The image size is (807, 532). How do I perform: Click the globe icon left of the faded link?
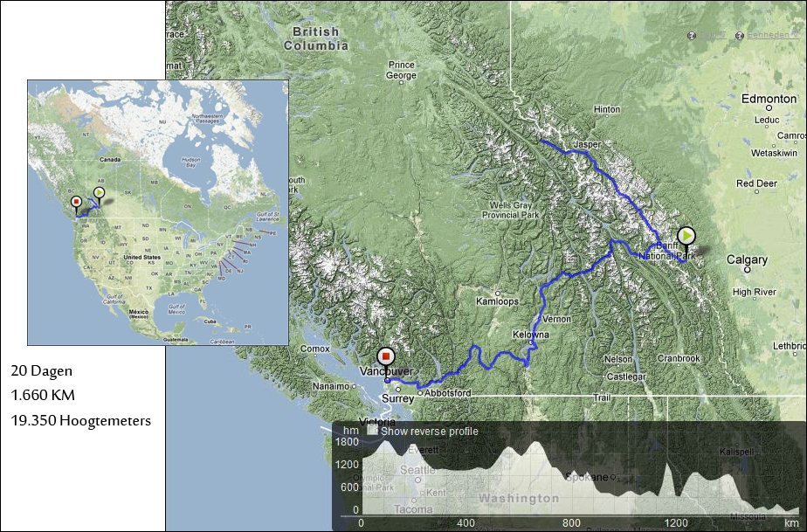click(691, 36)
